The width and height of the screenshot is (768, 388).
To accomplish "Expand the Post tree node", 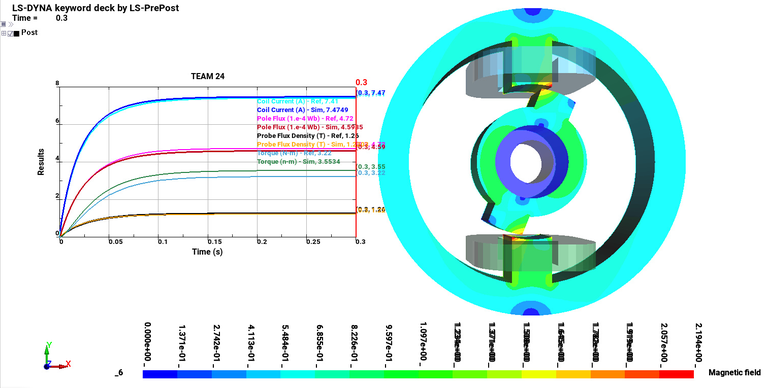I will pyautogui.click(x=3, y=33).
